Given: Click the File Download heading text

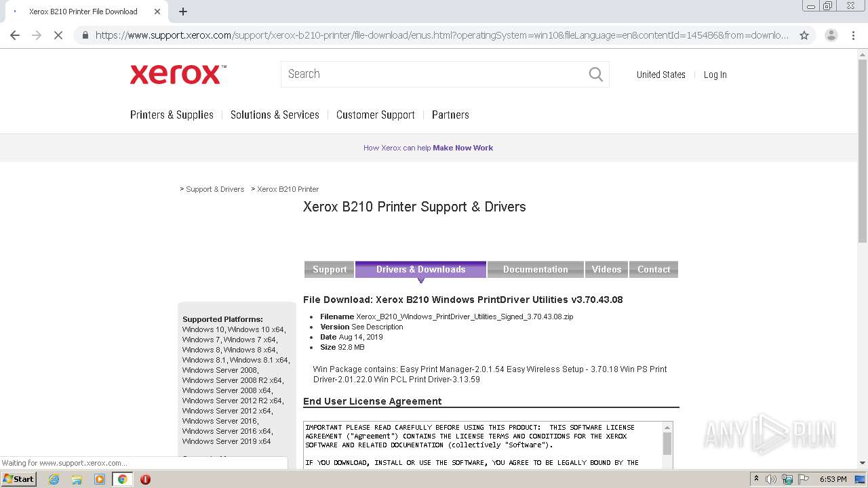Looking at the screenshot, I should click(x=463, y=300).
